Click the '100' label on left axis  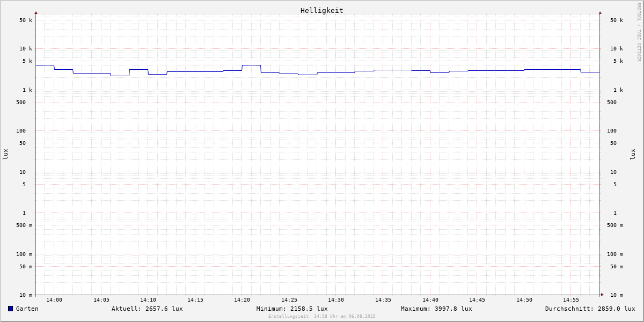pyautogui.click(x=21, y=131)
